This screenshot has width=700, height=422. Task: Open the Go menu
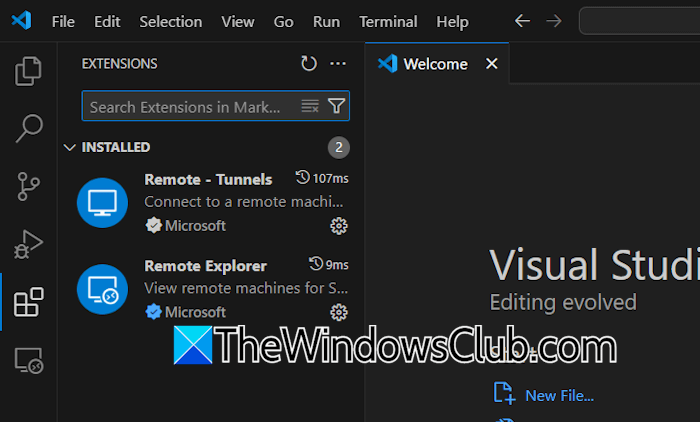point(283,21)
